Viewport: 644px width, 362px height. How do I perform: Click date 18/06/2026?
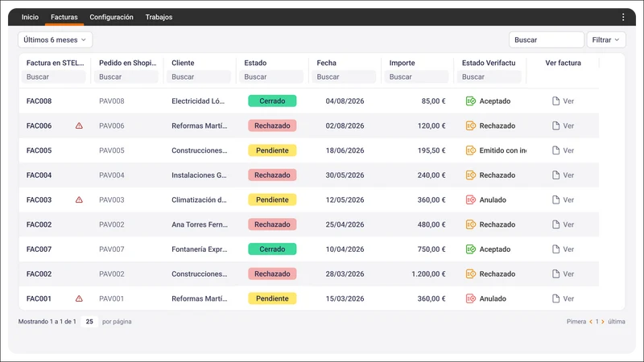345,150
